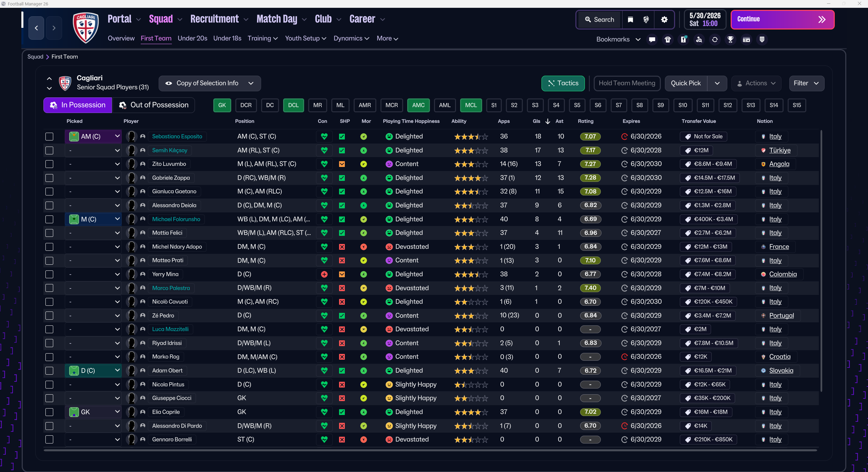Click the speech bubble inbox bookmark icon
868x472 pixels.
point(652,39)
